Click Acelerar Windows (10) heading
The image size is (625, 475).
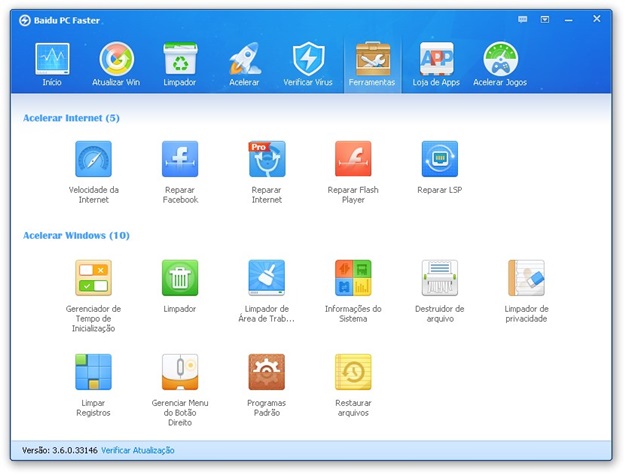[x=76, y=236]
